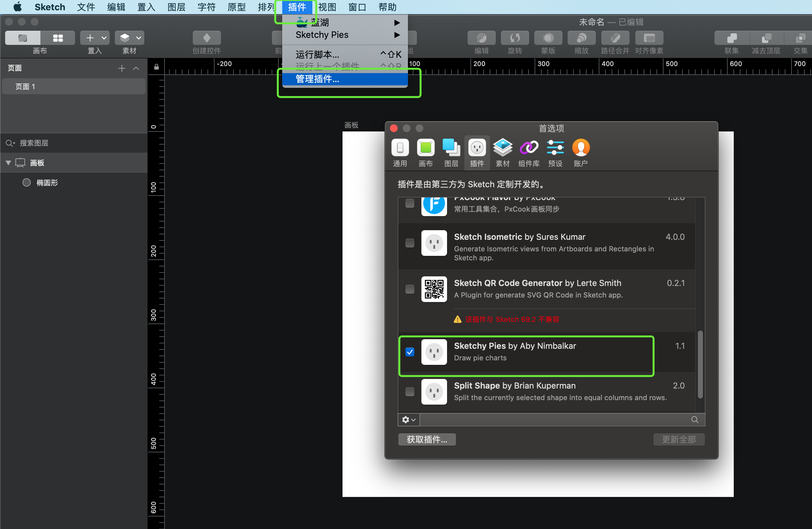
Task: Open the 原型 menu
Action: click(x=236, y=7)
